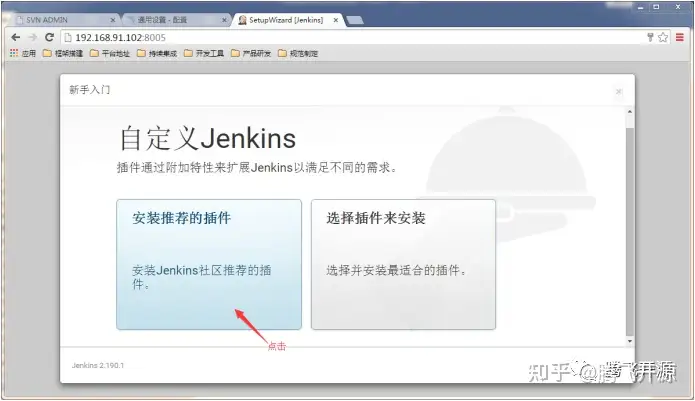The image size is (695, 401).
Task: Click the dialog vertical scrollbar thumb
Action: pyautogui.click(x=629, y=231)
